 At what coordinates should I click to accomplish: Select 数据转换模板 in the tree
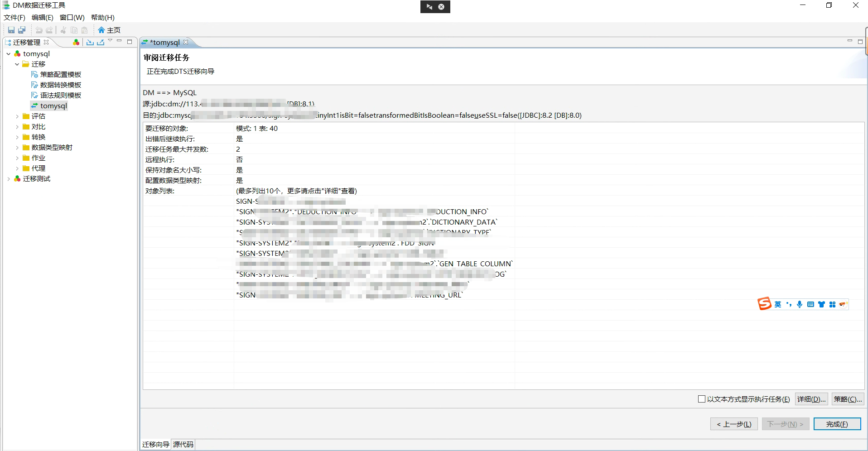tap(61, 85)
